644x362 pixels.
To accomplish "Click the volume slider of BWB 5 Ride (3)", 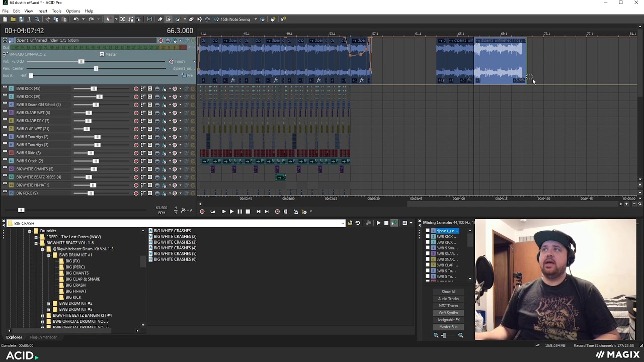I will coord(91,153).
